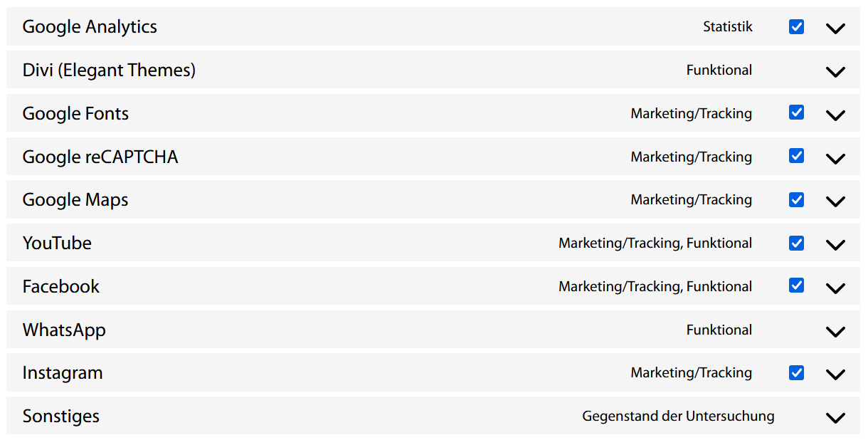The image size is (868, 440).
Task: Expand the Facebook row chevron
Action: point(835,288)
